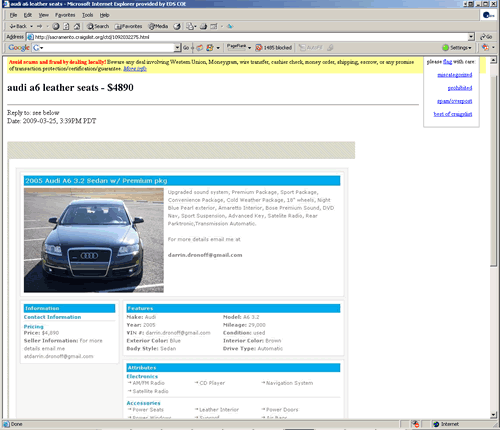Image resolution: width=500 pixels, height=432 pixels.
Task: Click the Forward arrow button
Action: pos(40,26)
